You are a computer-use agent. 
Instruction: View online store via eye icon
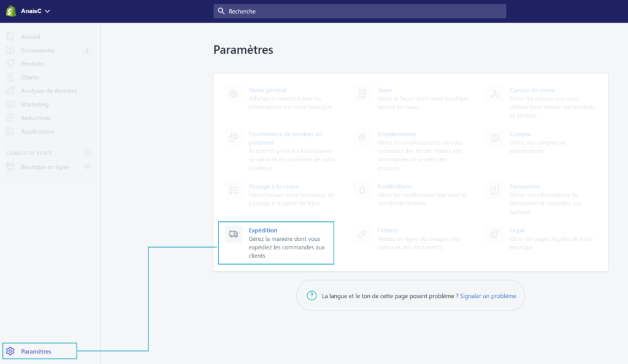88,167
